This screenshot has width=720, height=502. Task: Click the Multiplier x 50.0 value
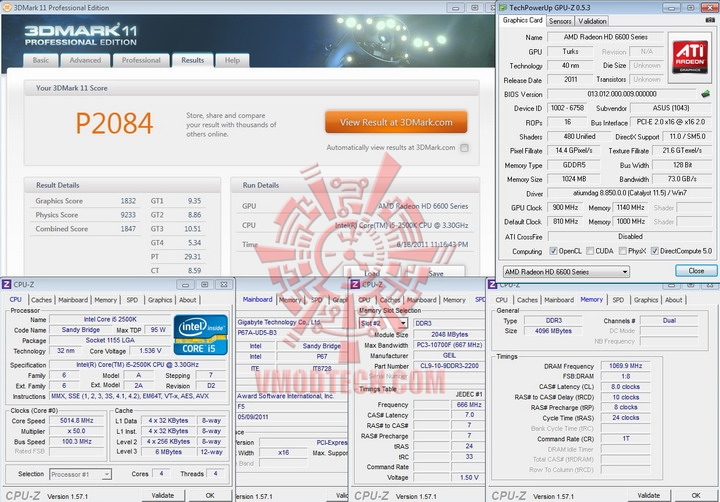tap(77, 431)
